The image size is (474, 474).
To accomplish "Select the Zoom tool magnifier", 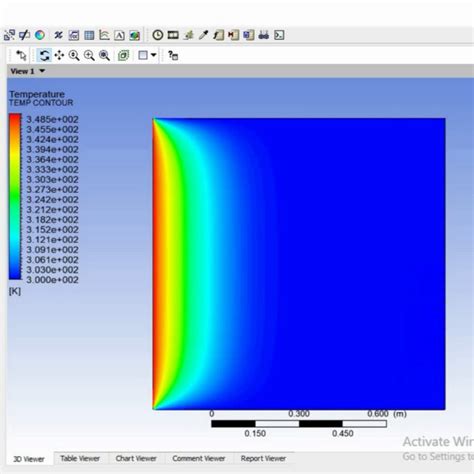I will [x=74, y=55].
